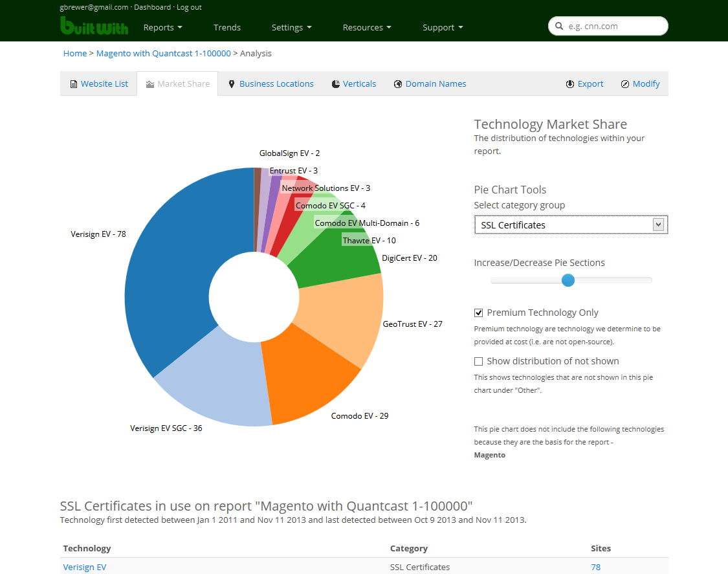Click the pie sections slider handle
Viewport: 728px width, 574px height.
(568, 280)
